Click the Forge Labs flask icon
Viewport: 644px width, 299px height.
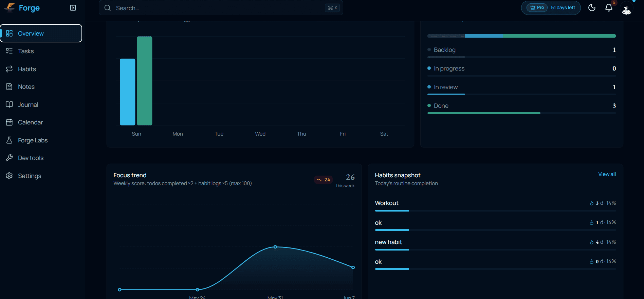point(10,140)
